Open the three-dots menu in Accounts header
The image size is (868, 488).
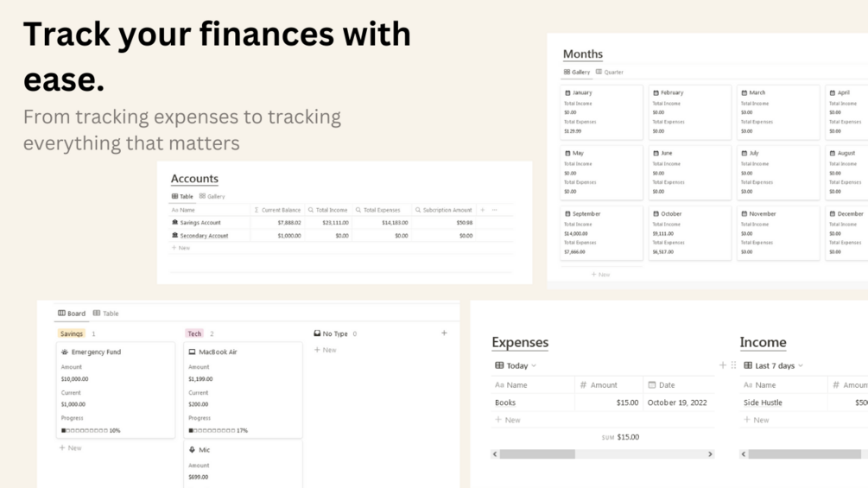495,210
